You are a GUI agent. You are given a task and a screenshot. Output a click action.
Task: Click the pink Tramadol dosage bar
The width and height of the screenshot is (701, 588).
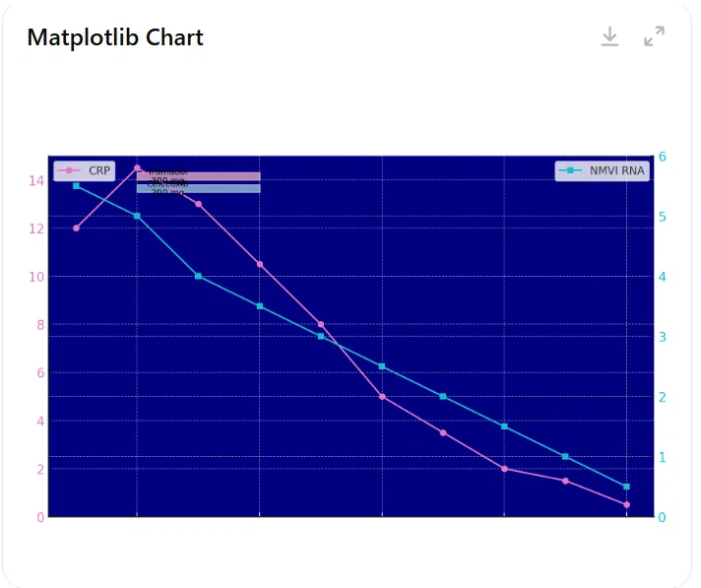pos(199,176)
